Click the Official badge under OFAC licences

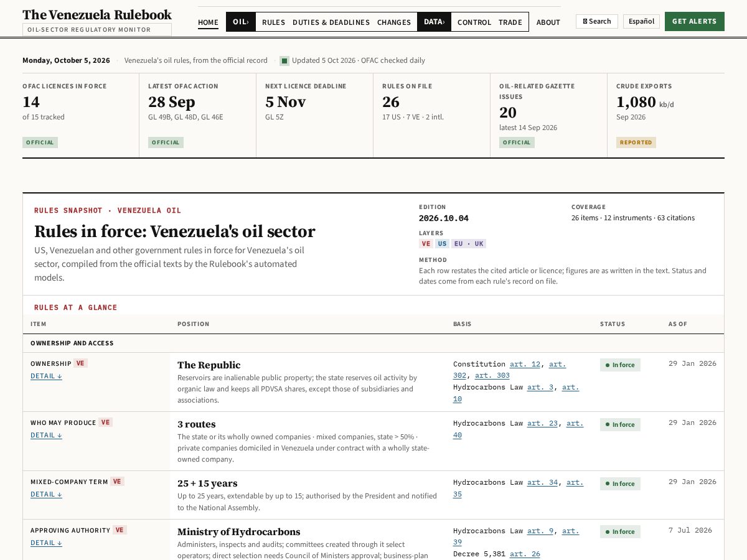click(40, 142)
